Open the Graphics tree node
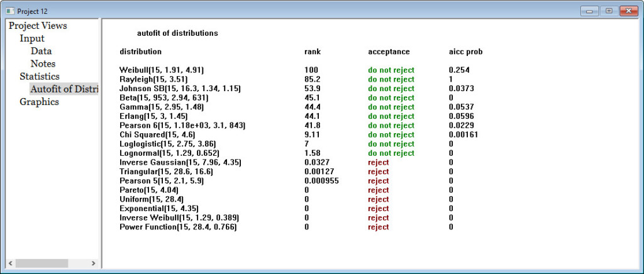Screen dimensions: 644x274 pos(39,102)
